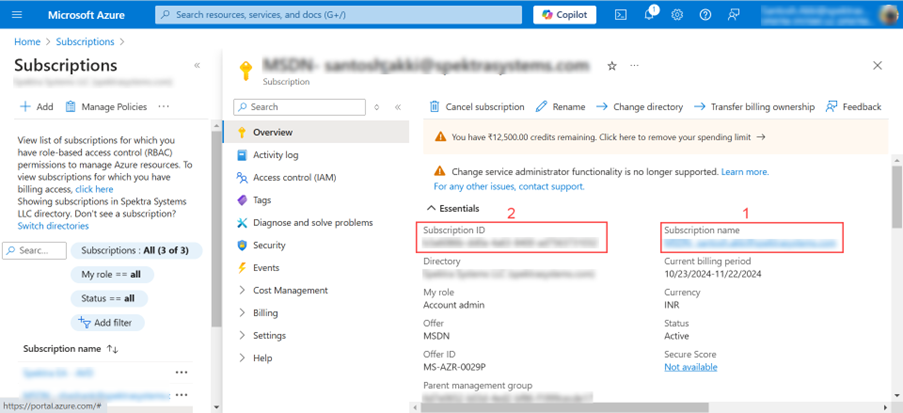Viewport: 903px width, 413px height.
Task: Collapse the Subscriptions list pane
Action: (197, 65)
